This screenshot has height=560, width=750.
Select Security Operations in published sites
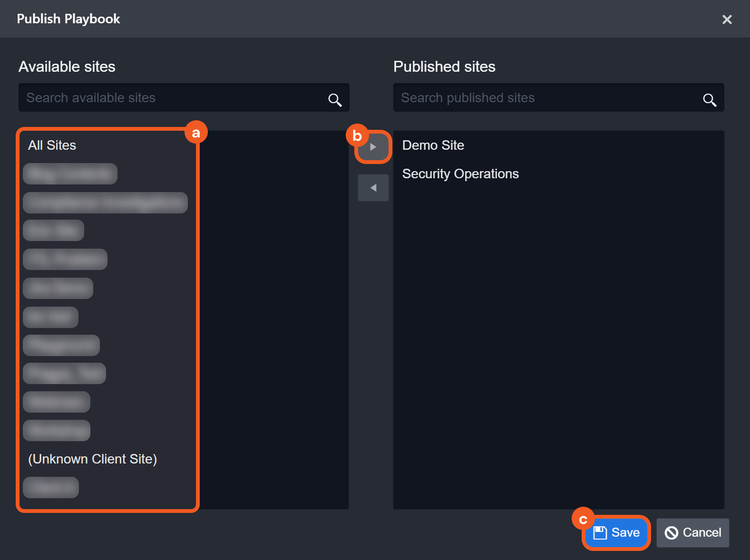tap(460, 174)
